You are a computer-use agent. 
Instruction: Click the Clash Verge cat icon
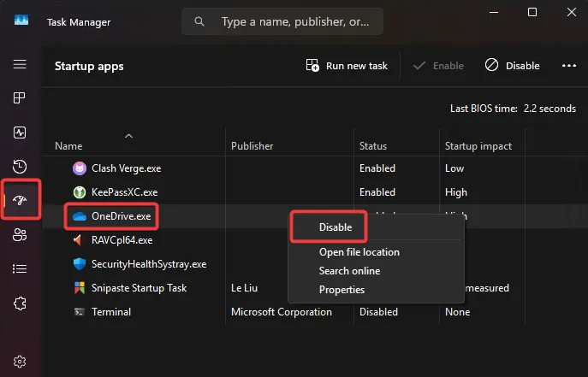(79, 168)
